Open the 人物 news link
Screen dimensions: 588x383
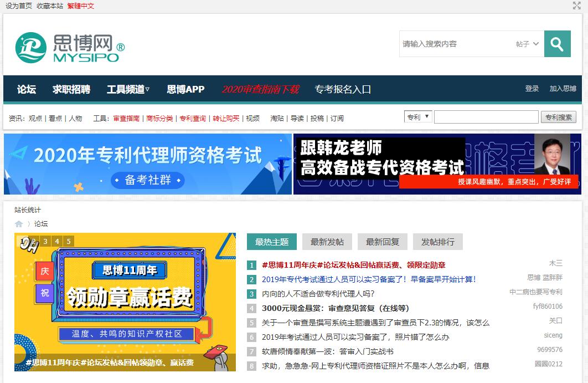[x=75, y=118]
